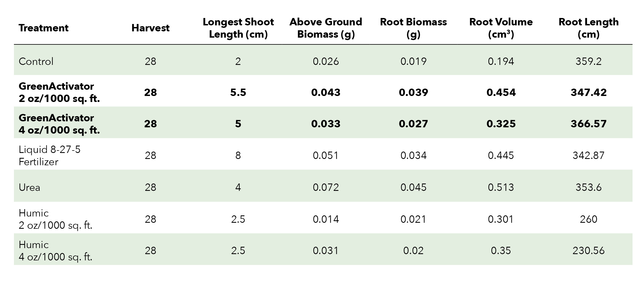
Task: Click the Root Volume column header
Action: [501, 28]
